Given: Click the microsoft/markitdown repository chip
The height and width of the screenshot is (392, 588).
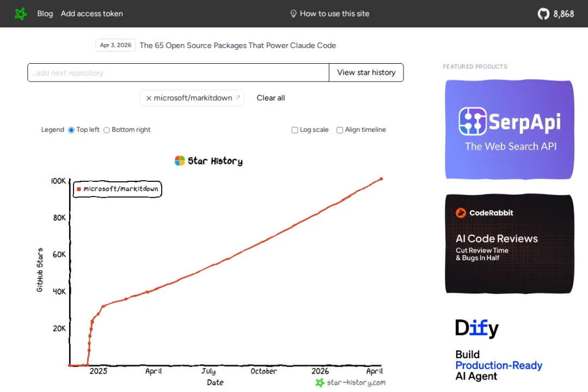Looking at the screenshot, I should click(192, 98).
